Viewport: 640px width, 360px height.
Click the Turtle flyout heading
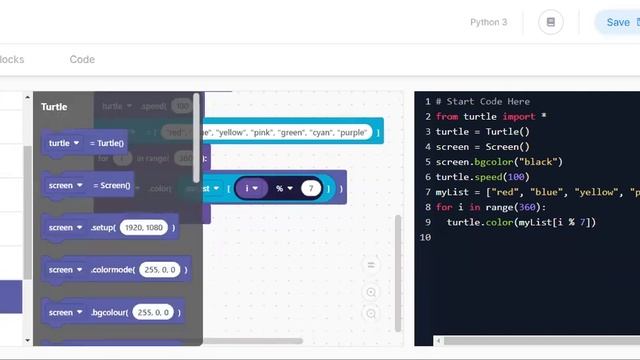click(x=54, y=107)
